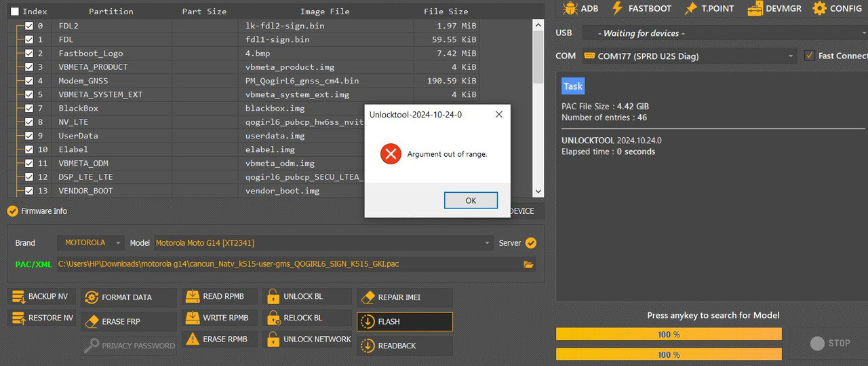The image size is (868, 366).
Task: Click the lower 100% progress bar
Action: point(669,354)
